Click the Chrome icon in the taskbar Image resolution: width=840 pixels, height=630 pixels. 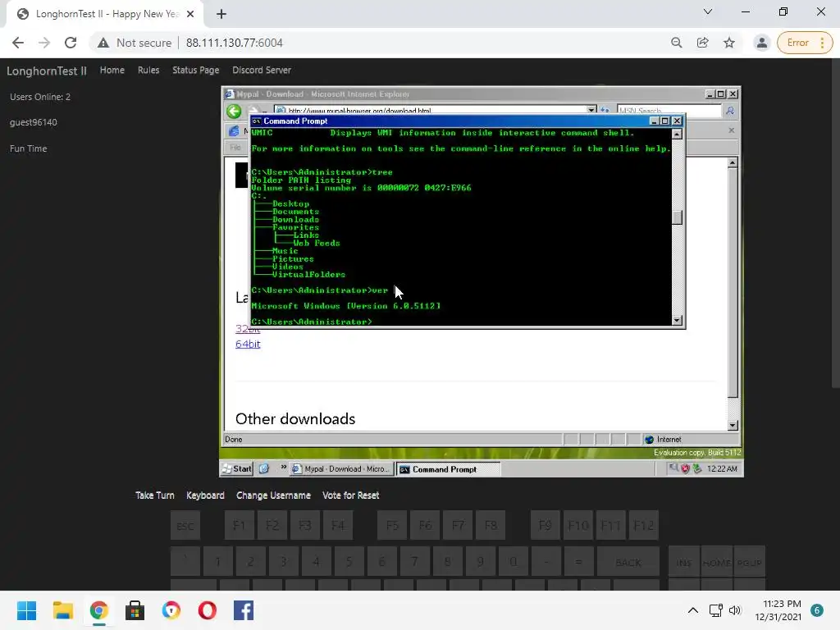pyautogui.click(x=99, y=610)
